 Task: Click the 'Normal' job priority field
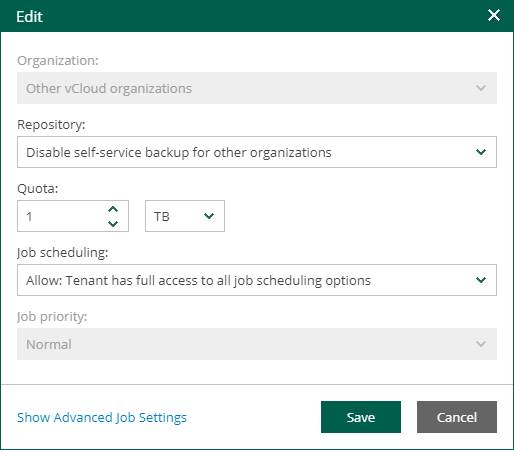257,344
